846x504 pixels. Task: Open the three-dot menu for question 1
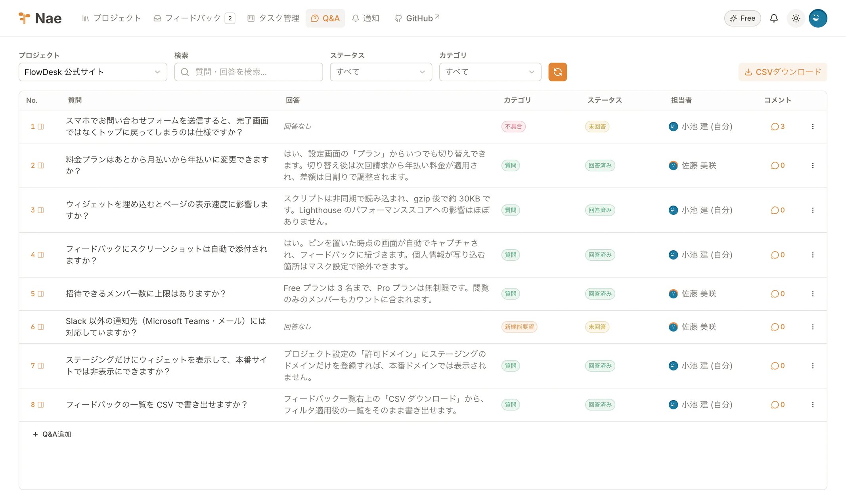point(813,126)
